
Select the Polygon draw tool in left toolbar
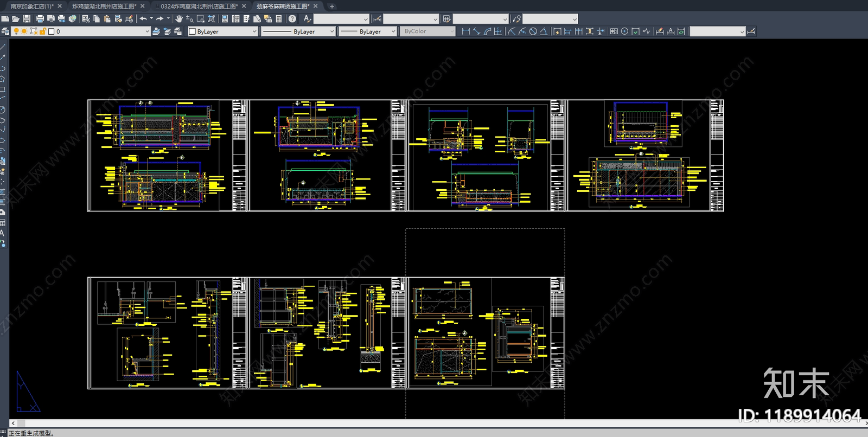click(3, 79)
